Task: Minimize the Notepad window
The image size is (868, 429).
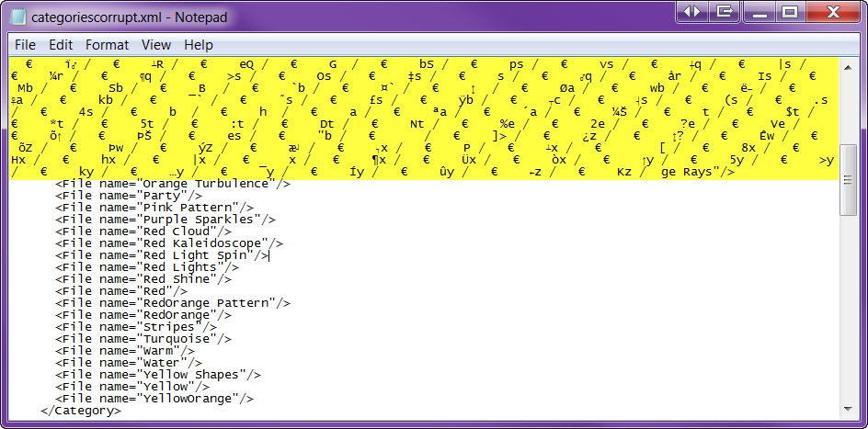Action: 758,12
